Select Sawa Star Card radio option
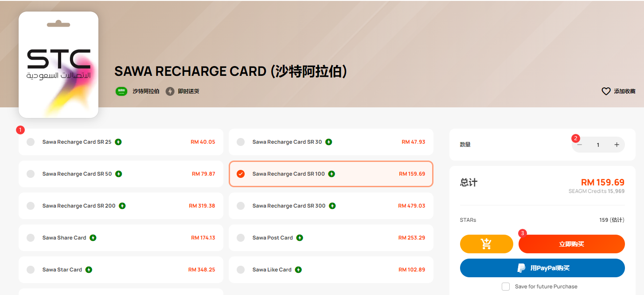This screenshot has width=644, height=295. [31, 270]
